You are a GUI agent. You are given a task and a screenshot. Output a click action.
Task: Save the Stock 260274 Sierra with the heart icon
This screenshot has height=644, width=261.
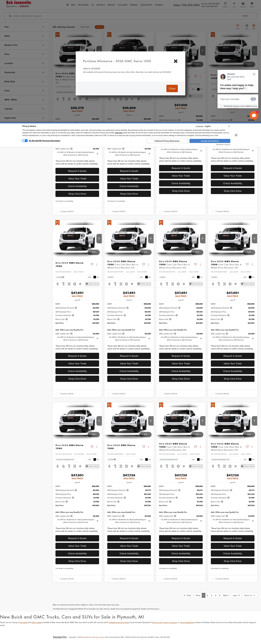click(144, 264)
